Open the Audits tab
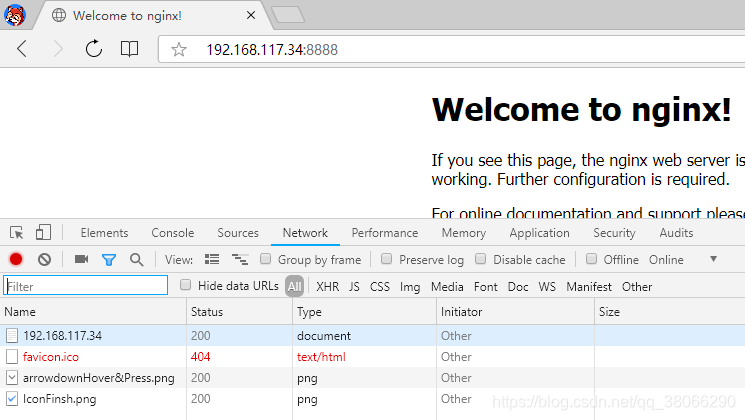This screenshot has height=420, width=745. (676, 233)
